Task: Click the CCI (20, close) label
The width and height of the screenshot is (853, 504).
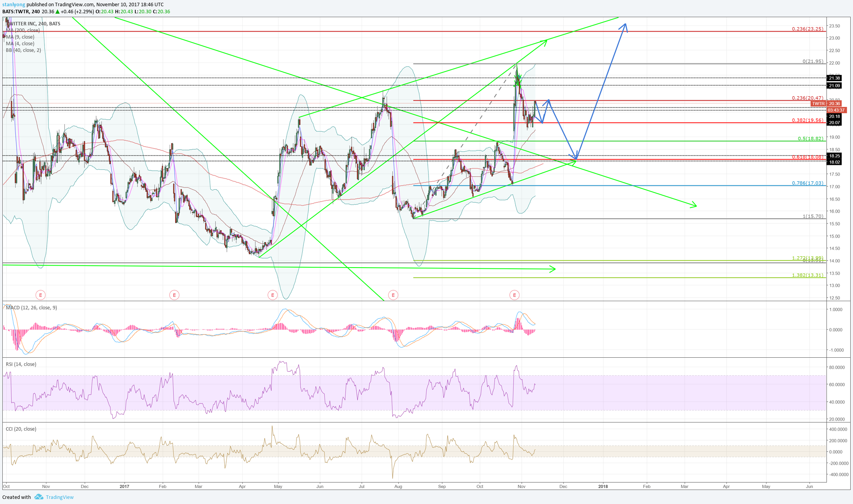Action: click(x=21, y=429)
